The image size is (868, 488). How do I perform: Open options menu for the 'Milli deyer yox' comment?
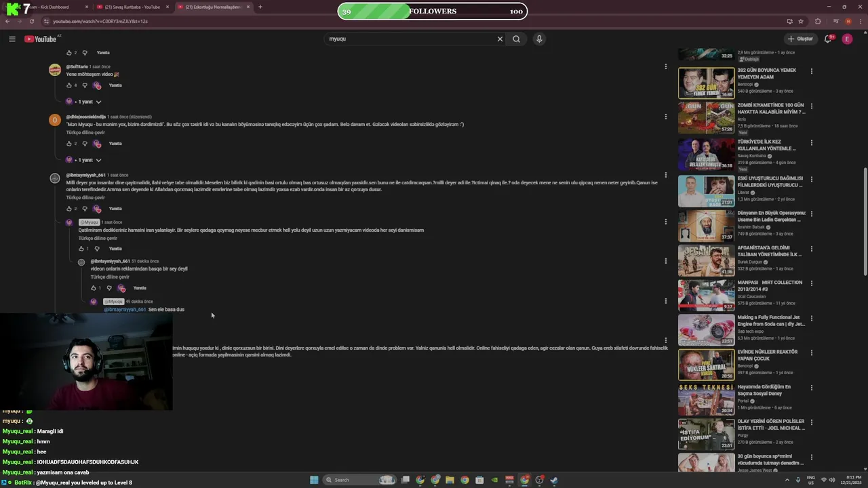(x=665, y=175)
